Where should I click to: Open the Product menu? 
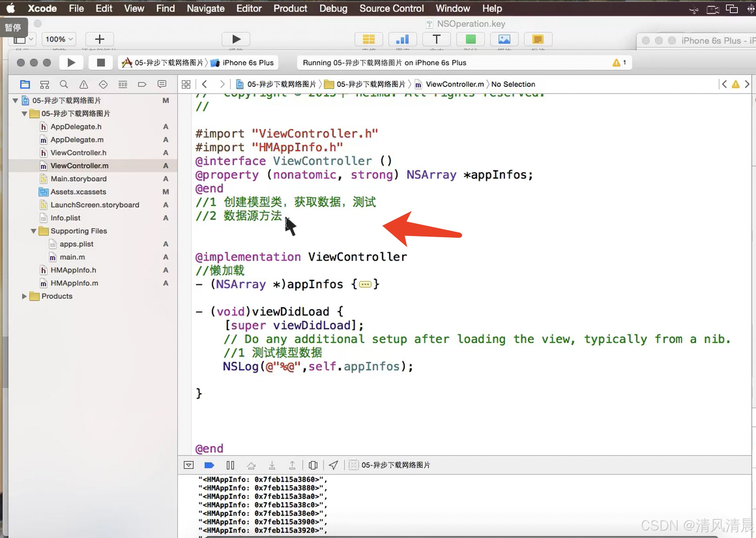pyautogui.click(x=290, y=8)
